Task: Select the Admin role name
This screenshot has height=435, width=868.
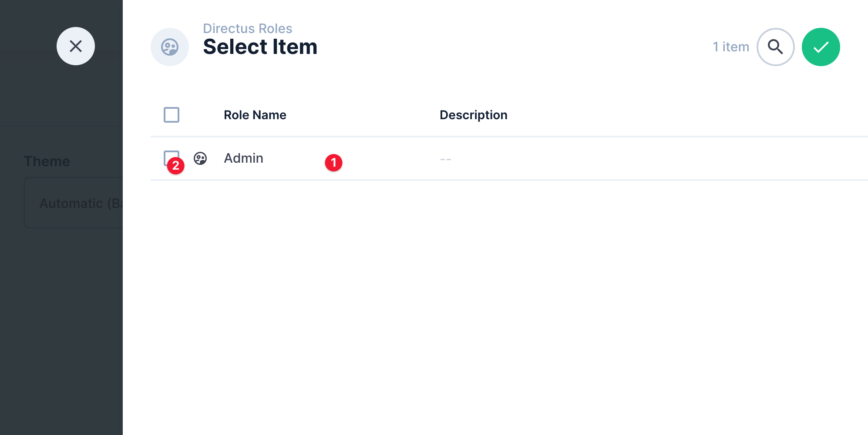Action: coord(243,158)
